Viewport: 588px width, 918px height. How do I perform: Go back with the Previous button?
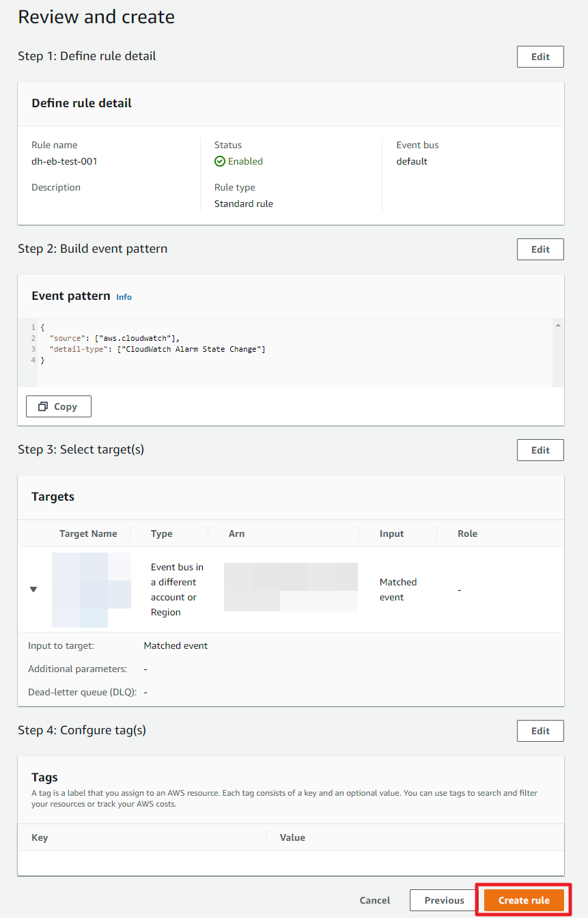click(x=444, y=900)
